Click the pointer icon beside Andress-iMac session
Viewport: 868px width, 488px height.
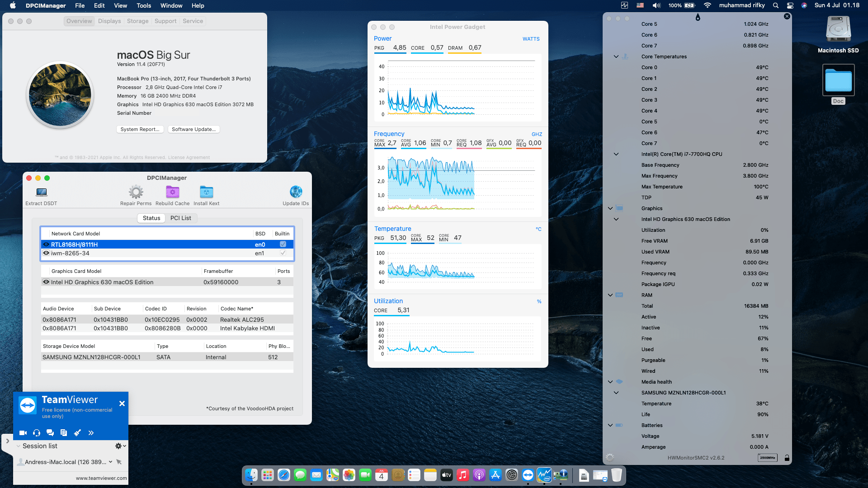click(119, 462)
